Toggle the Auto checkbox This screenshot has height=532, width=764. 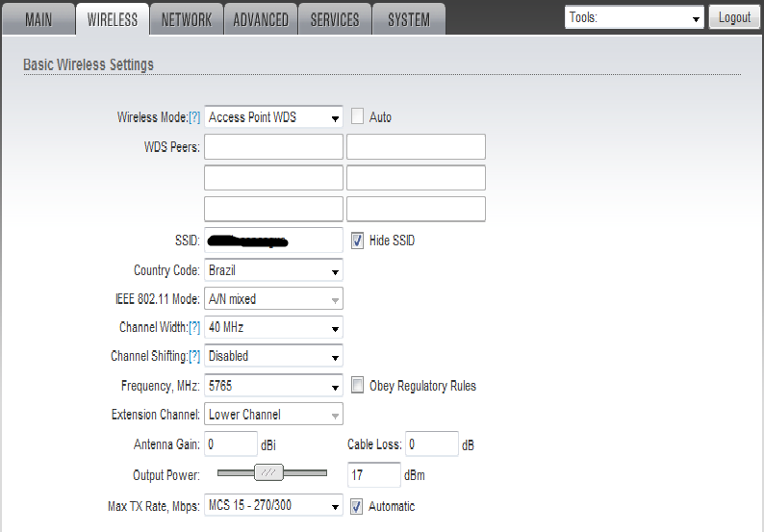pyautogui.click(x=357, y=116)
